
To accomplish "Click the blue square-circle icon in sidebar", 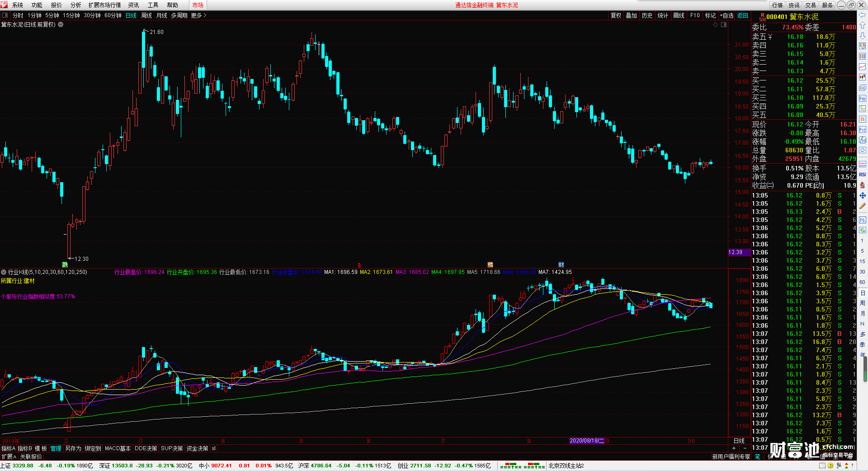I will point(863,150).
